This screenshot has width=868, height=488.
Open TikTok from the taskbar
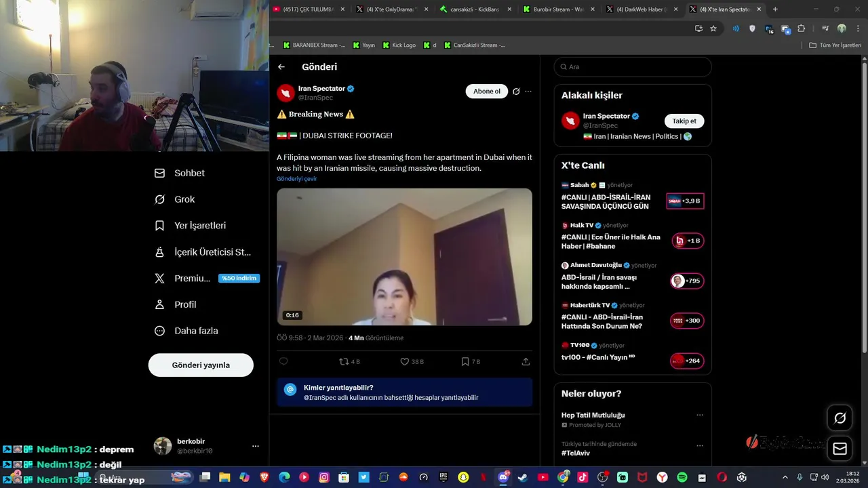[583, 477]
